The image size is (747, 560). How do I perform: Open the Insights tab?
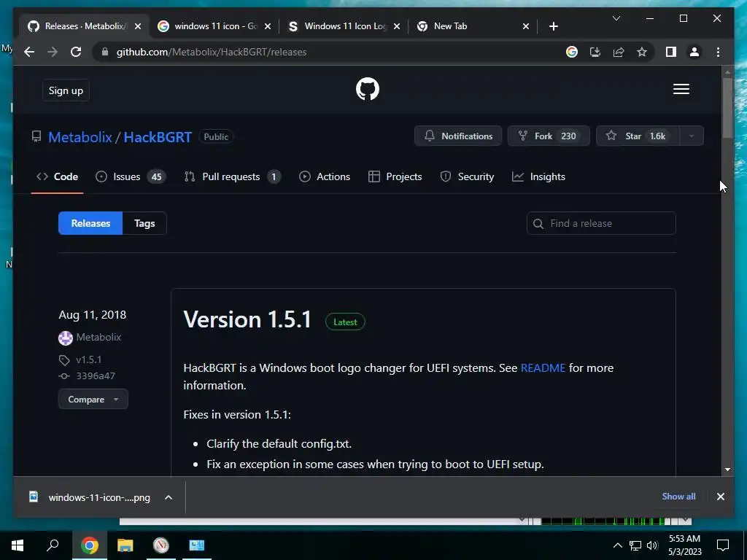coord(538,176)
